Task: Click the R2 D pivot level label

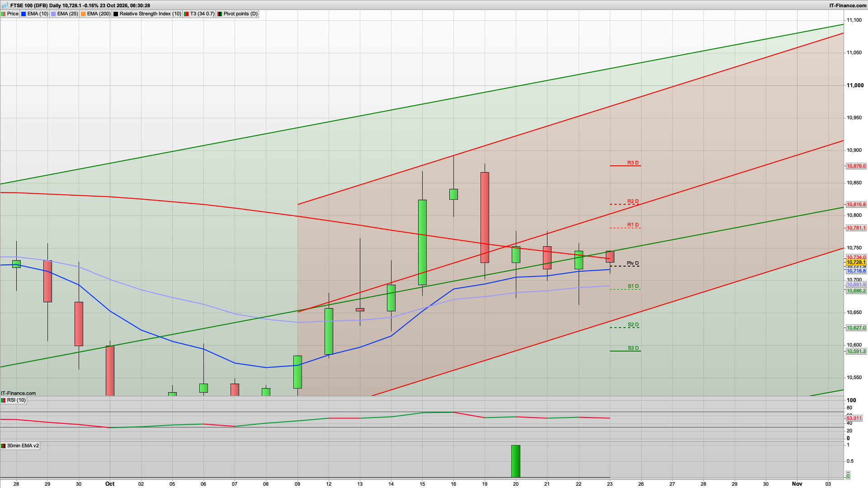Action: (x=633, y=202)
